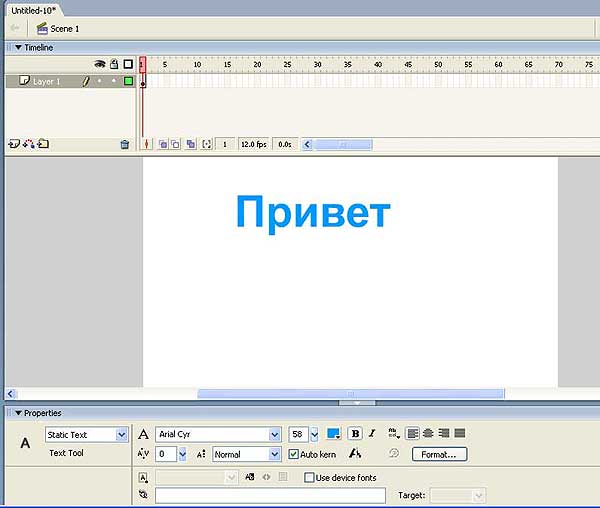Click the text direction icon
The image size is (600, 508).
pos(393,433)
